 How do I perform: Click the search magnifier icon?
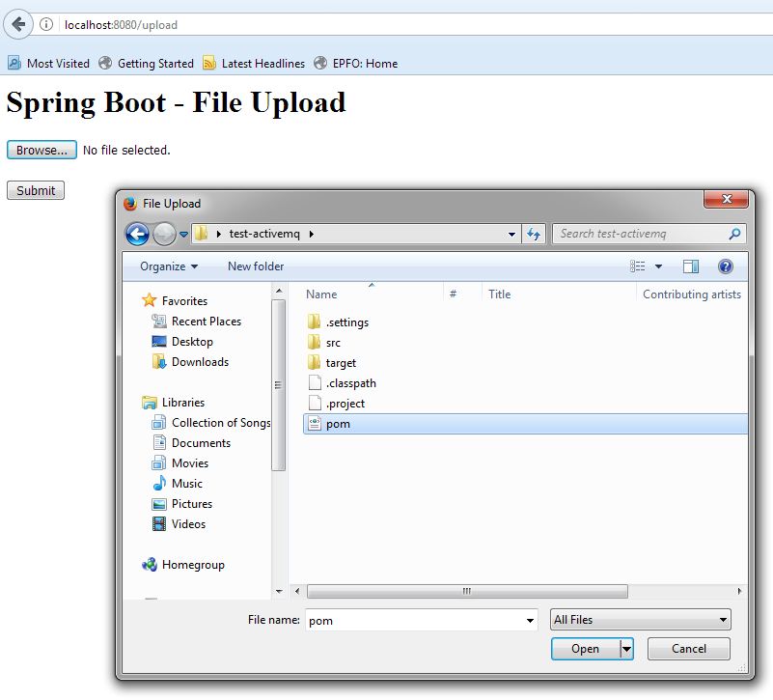(734, 234)
